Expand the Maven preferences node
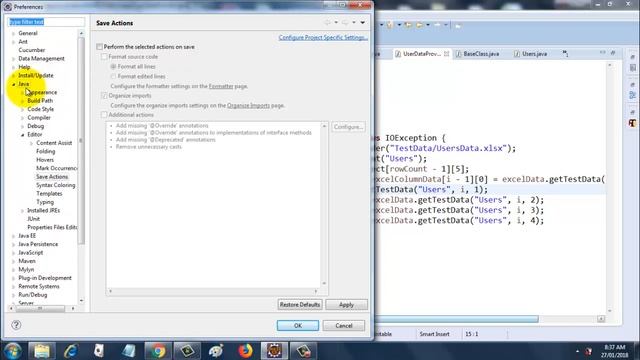Image resolution: width=640 pixels, height=360 pixels. 13,261
